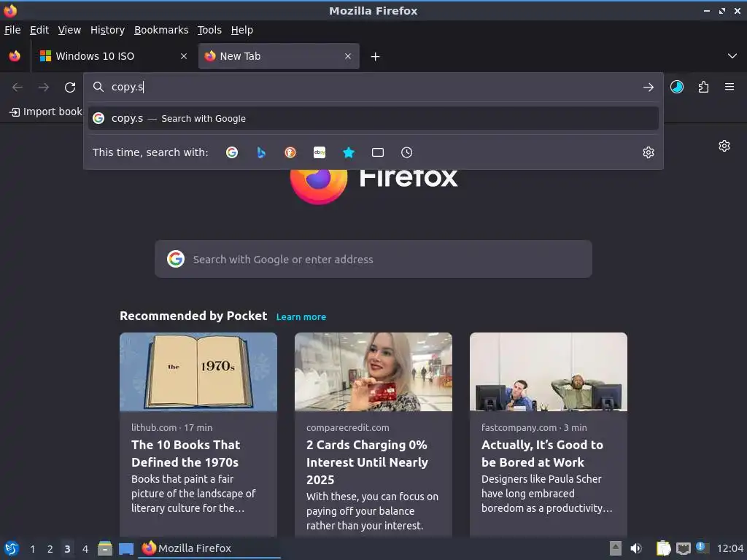Open Firefox View pinned tab icon
This screenshot has width=747, height=560.
[15, 56]
